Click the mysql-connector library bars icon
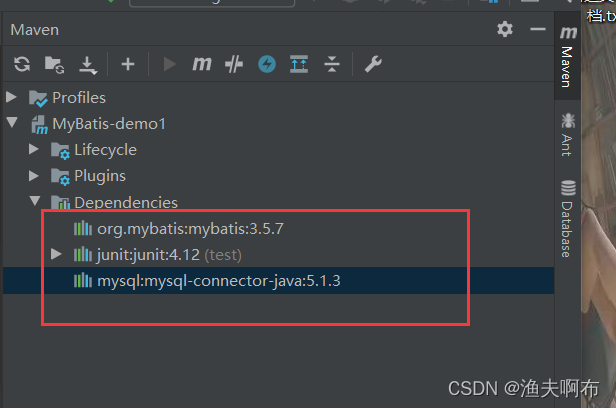Screen dimensions: 616x408 coord(83,281)
